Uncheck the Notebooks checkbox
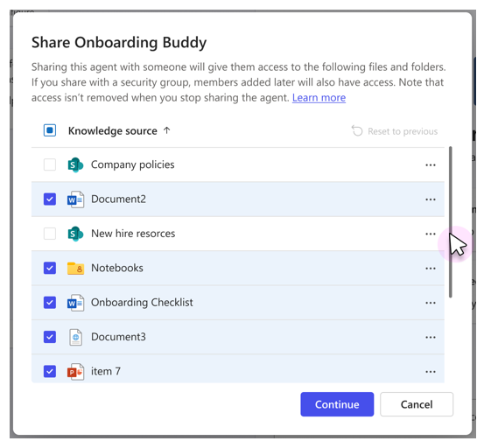Image resolution: width=484 pixels, height=448 pixels. (x=50, y=268)
